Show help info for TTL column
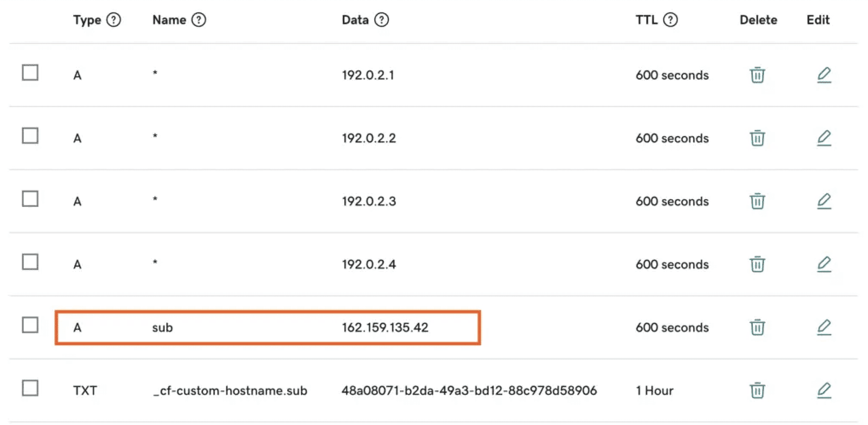The width and height of the screenshot is (868, 425). (x=671, y=20)
